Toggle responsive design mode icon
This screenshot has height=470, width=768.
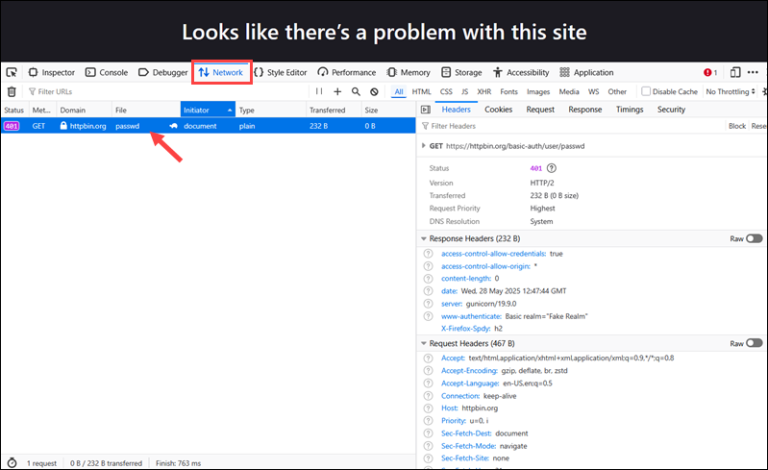click(x=735, y=72)
